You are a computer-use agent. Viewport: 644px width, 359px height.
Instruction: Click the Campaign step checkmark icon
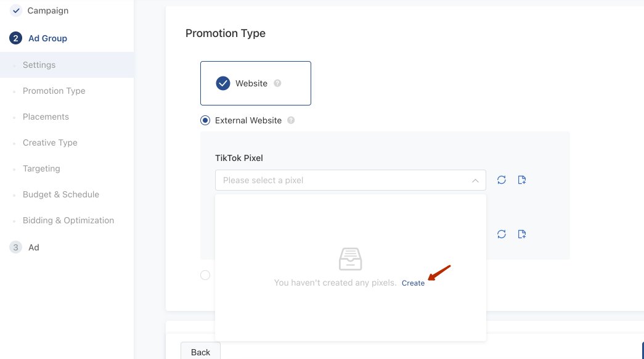pyautogui.click(x=16, y=10)
